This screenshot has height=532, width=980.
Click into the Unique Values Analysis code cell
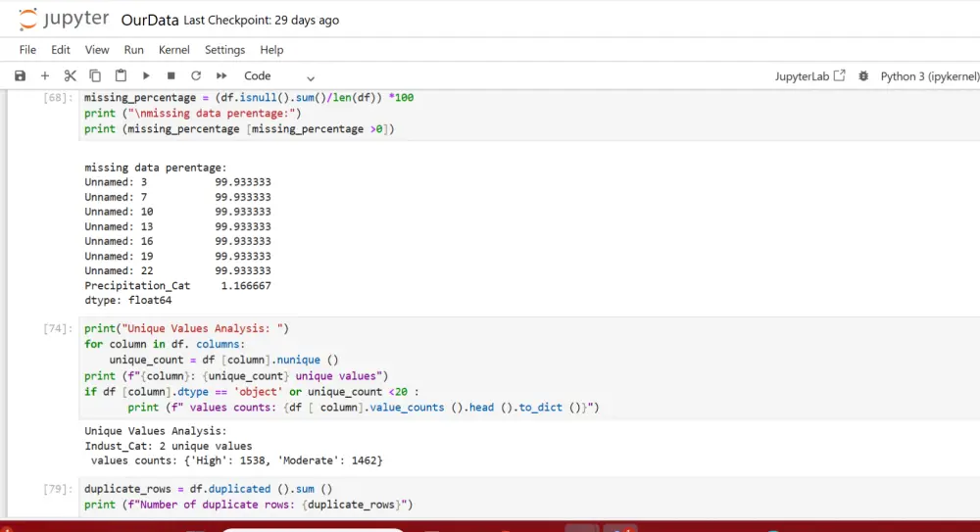pos(529,367)
